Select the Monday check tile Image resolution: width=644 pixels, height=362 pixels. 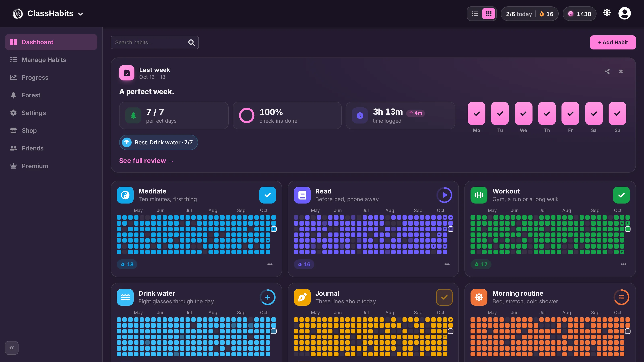(477, 113)
